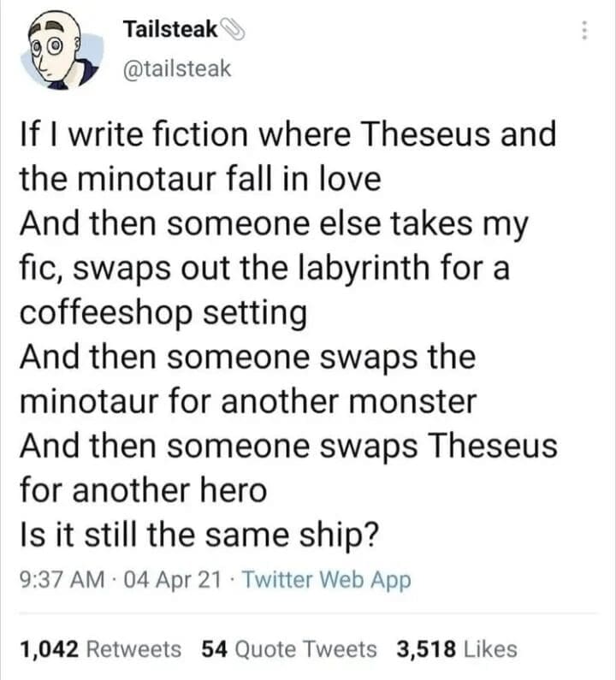Open the three-dot more options menu
The height and width of the screenshot is (680, 616).
(584, 31)
